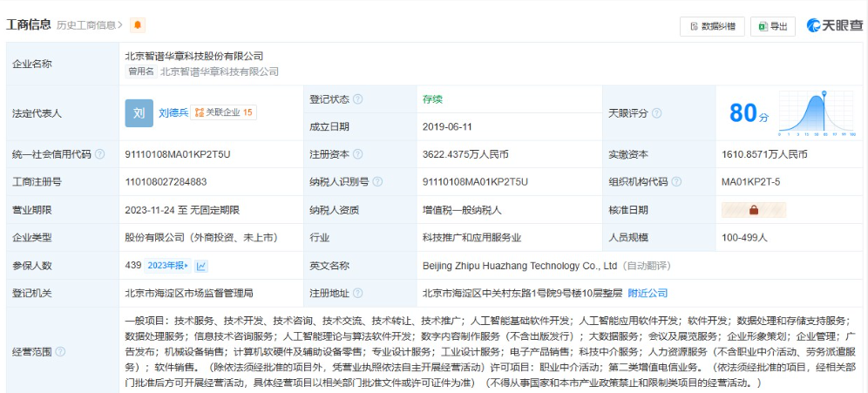Click registration number 110108027284883

point(166,181)
